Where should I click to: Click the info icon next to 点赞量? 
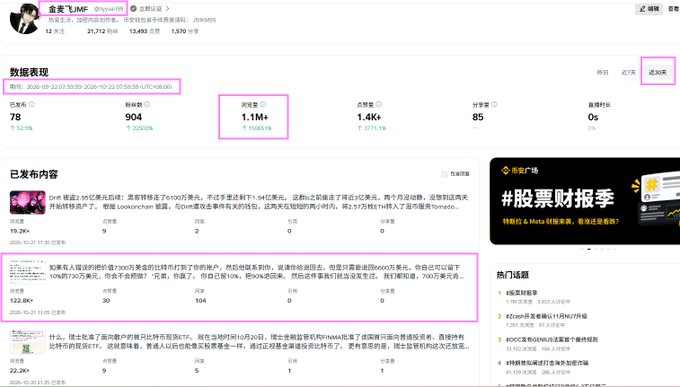[379, 105]
